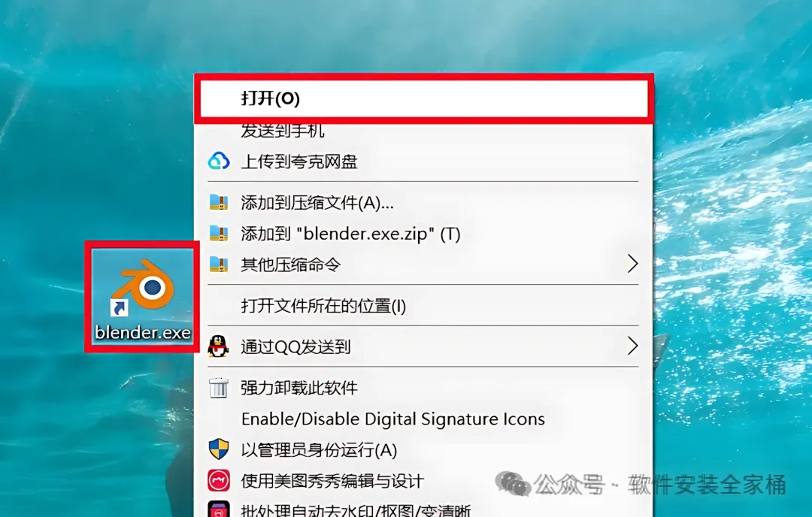Choose 打开(O) from the context menu
The height and width of the screenshot is (517, 812).
423,98
